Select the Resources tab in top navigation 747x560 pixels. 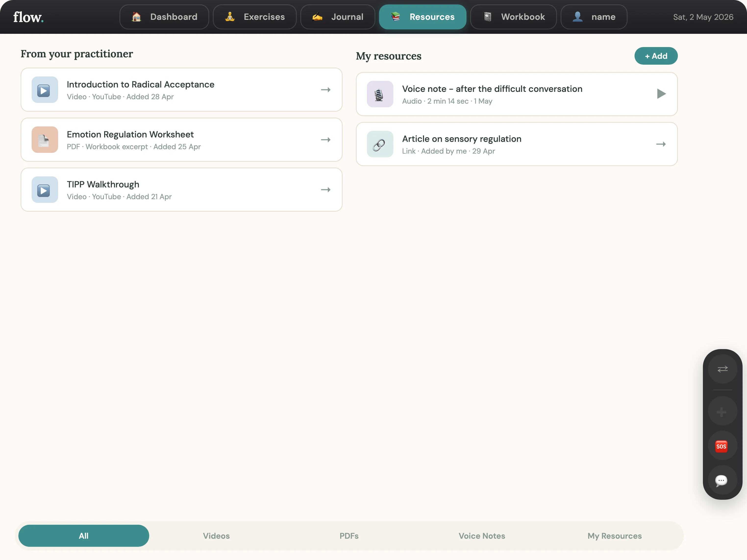pyautogui.click(x=423, y=17)
